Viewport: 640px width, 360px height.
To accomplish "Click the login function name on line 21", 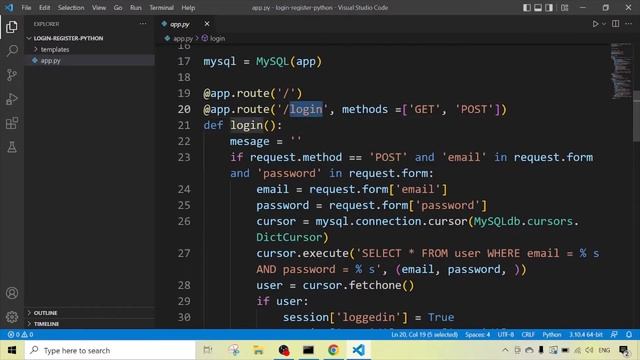I will (x=247, y=125).
